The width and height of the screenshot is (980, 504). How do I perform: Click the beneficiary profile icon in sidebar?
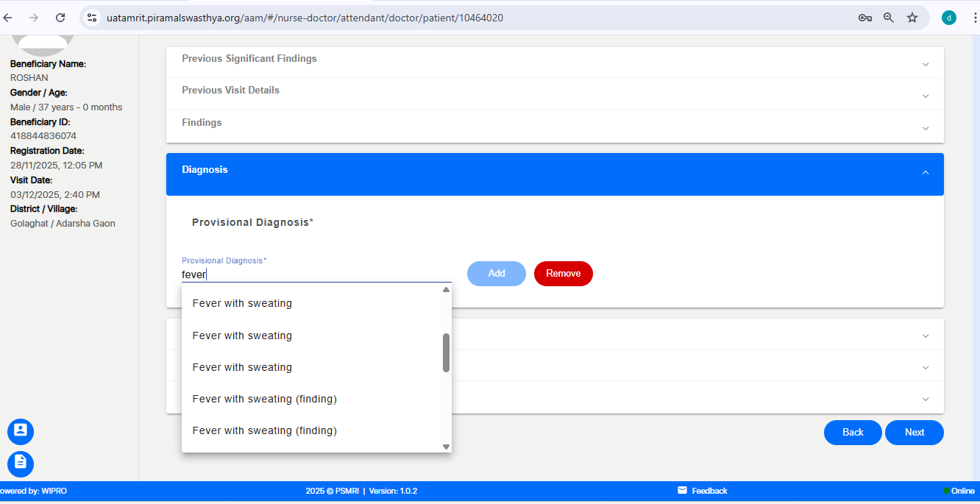click(x=21, y=430)
